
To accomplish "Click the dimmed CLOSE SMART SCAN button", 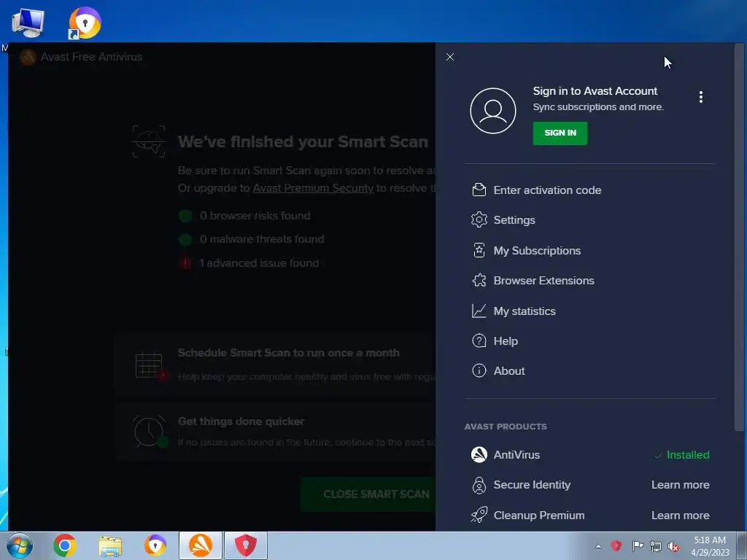I will [x=368, y=494].
